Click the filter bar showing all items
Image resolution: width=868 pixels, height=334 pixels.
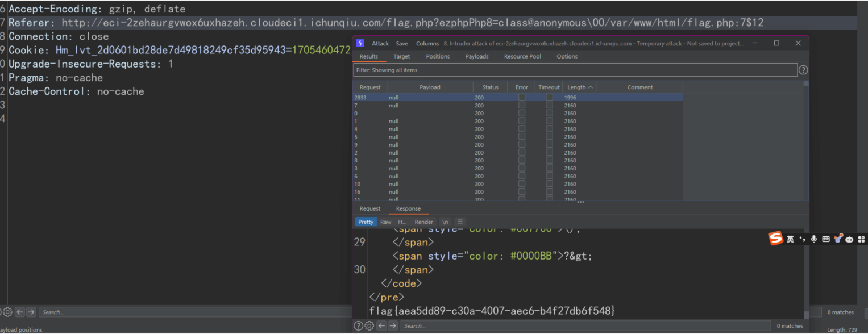coord(575,70)
